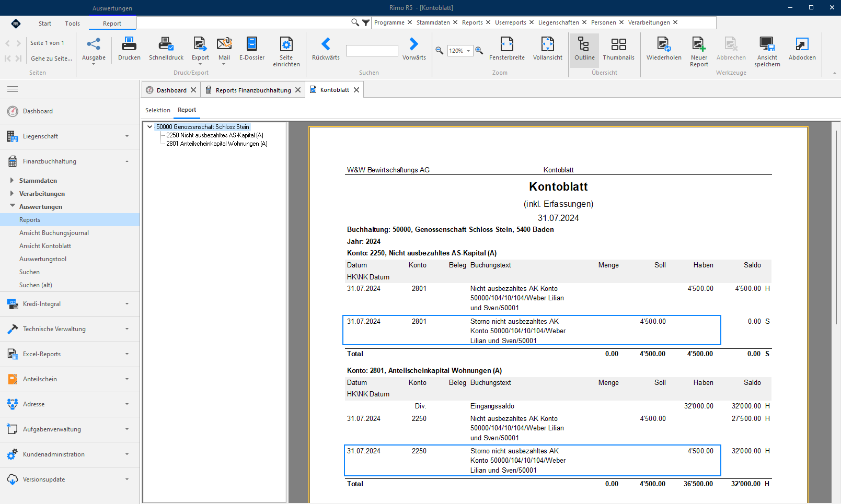Click Wiederholen report icon

(x=664, y=44)
